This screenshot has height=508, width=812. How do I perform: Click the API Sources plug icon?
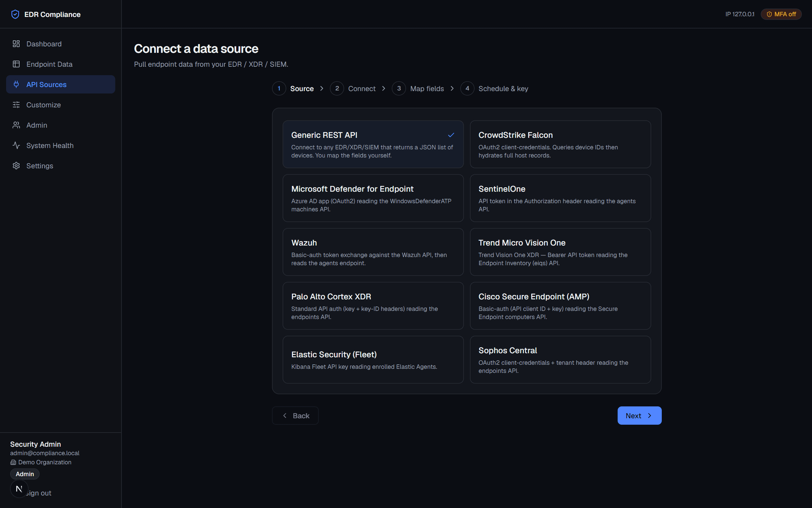[x=16, y=84]
